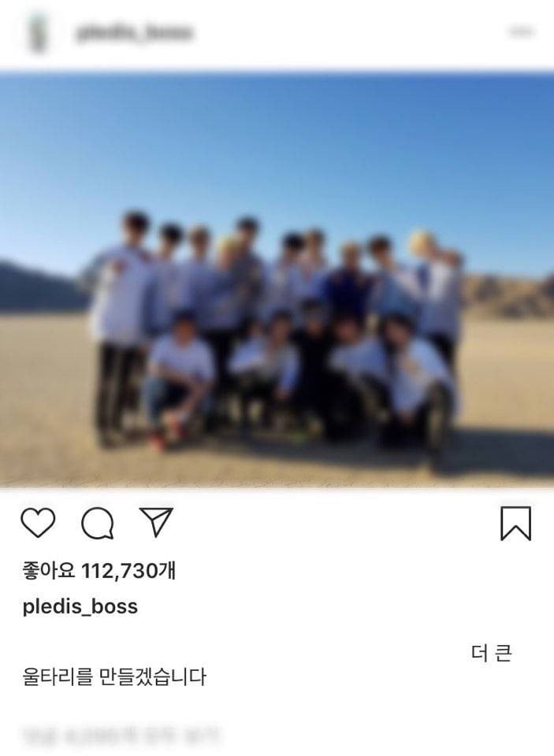Tap the blue sky area of the photo

[277, 145]
